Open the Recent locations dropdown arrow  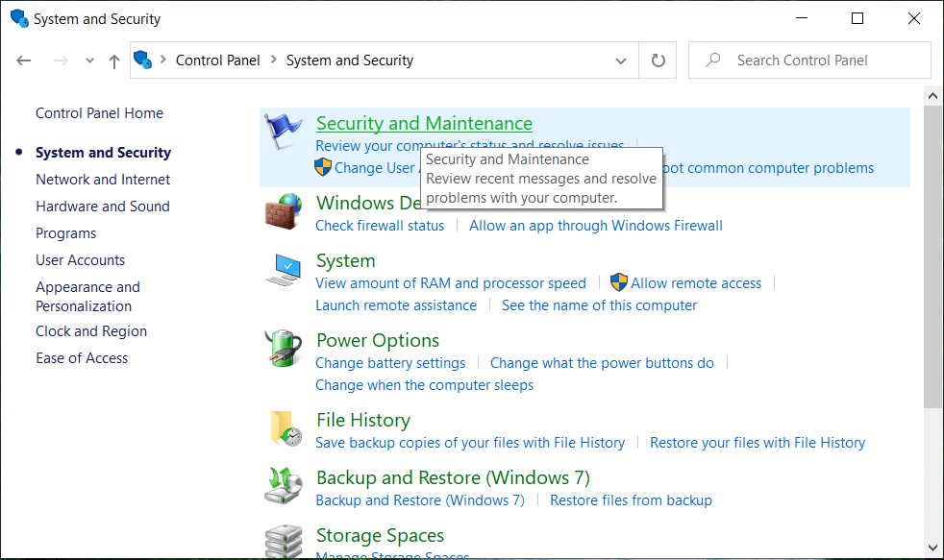(89, 61)
